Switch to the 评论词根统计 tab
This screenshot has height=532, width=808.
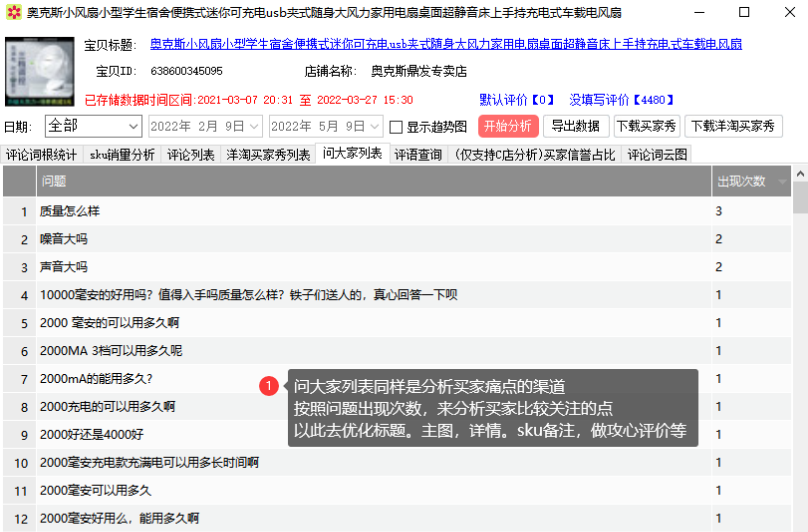tap(41, 154)
